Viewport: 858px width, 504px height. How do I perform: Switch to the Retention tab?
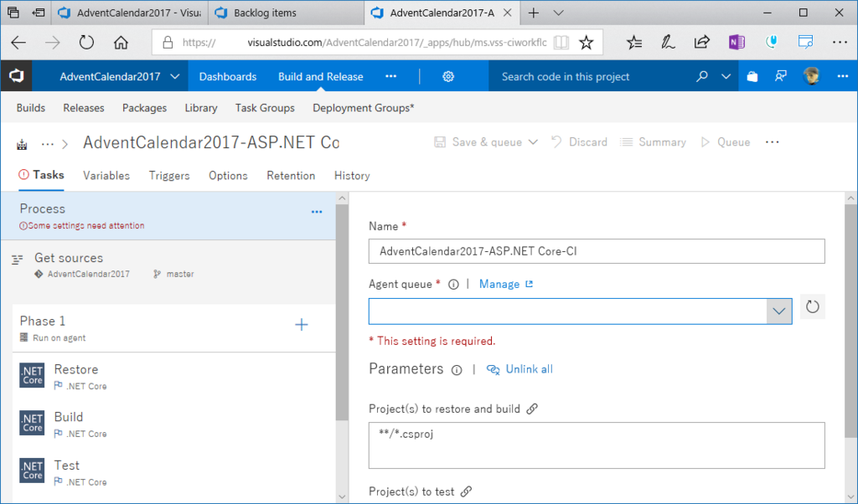pos(291,176)
